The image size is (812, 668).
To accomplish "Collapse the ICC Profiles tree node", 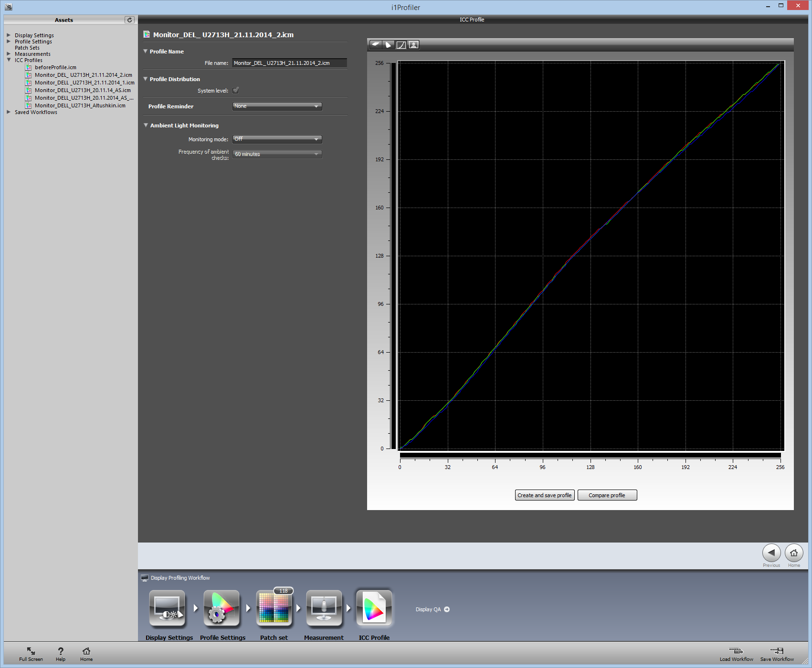I will click(x=9, y=60).
